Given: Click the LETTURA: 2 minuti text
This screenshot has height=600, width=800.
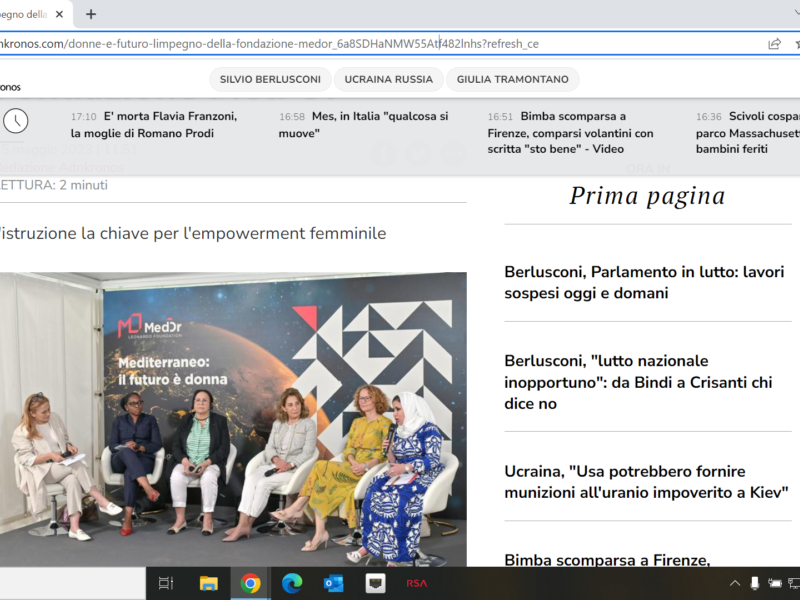Looking at the screenshot, I should coord(54,185).
